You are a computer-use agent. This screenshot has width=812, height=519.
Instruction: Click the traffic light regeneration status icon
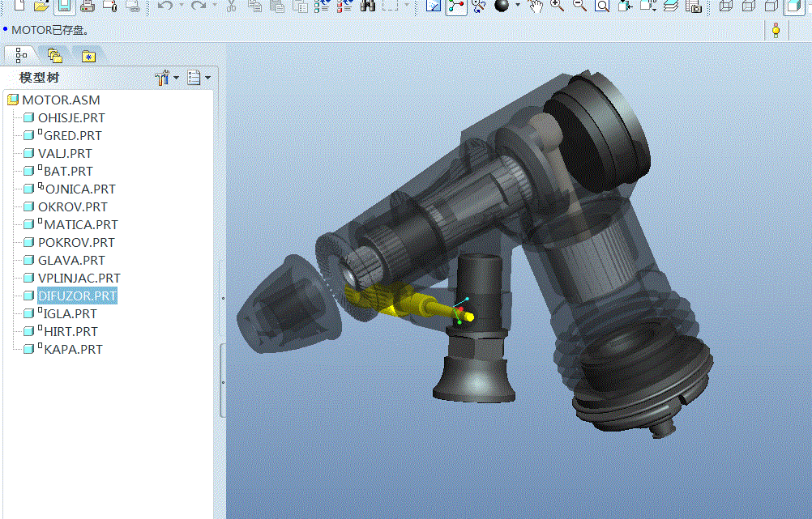tap(776, 31)
